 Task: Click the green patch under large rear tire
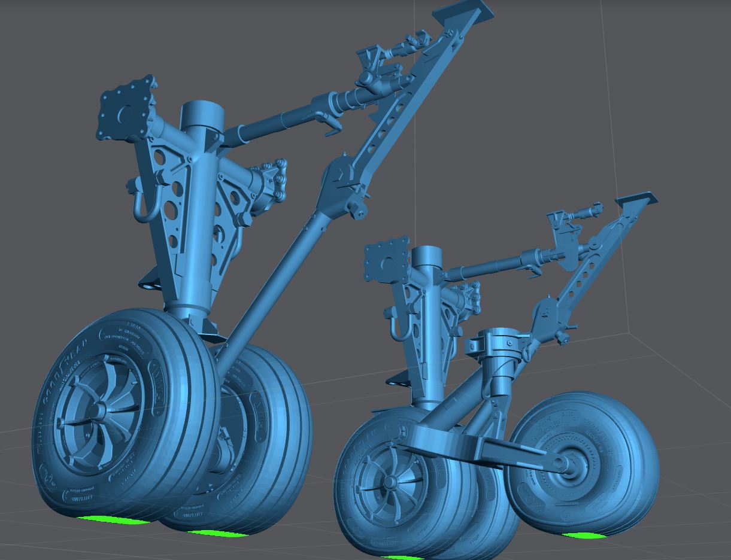217,533
